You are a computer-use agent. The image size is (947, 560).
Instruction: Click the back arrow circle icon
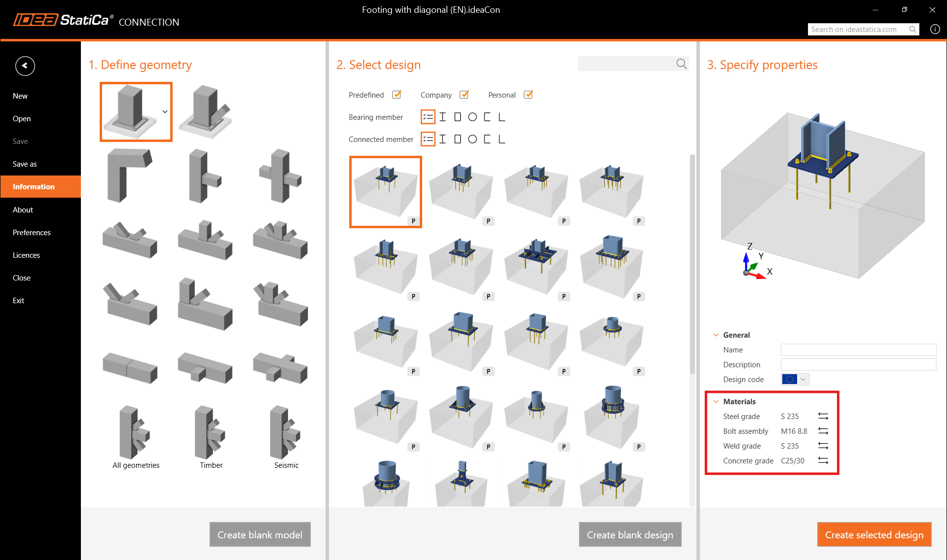(x=25, y=66)
